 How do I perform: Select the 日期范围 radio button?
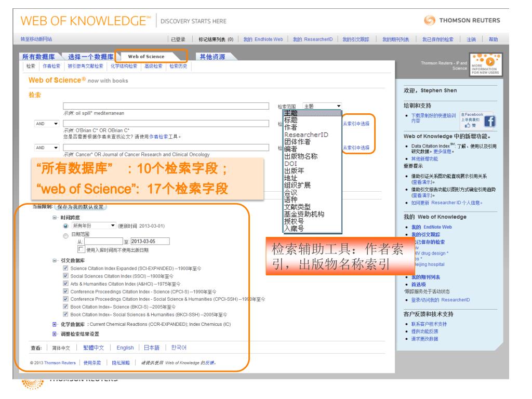tap(65, 236)
